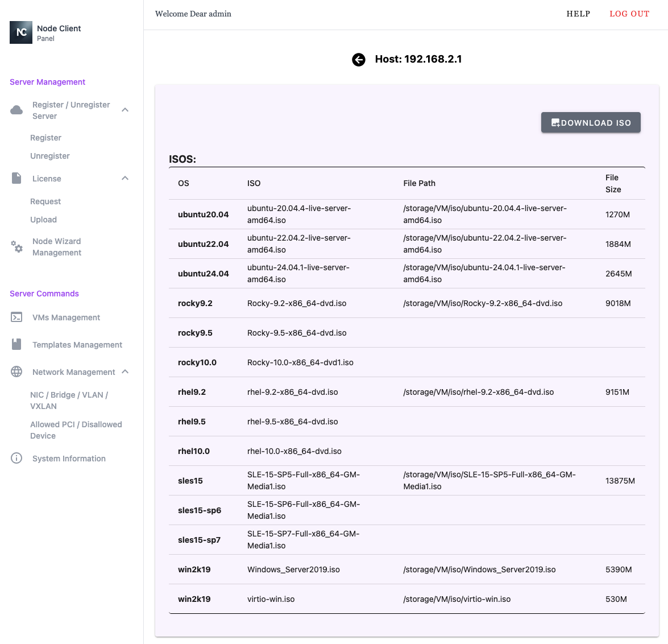
Task: Collapse the Register / Unregister Server section
Action: click(x=125, y=110)
